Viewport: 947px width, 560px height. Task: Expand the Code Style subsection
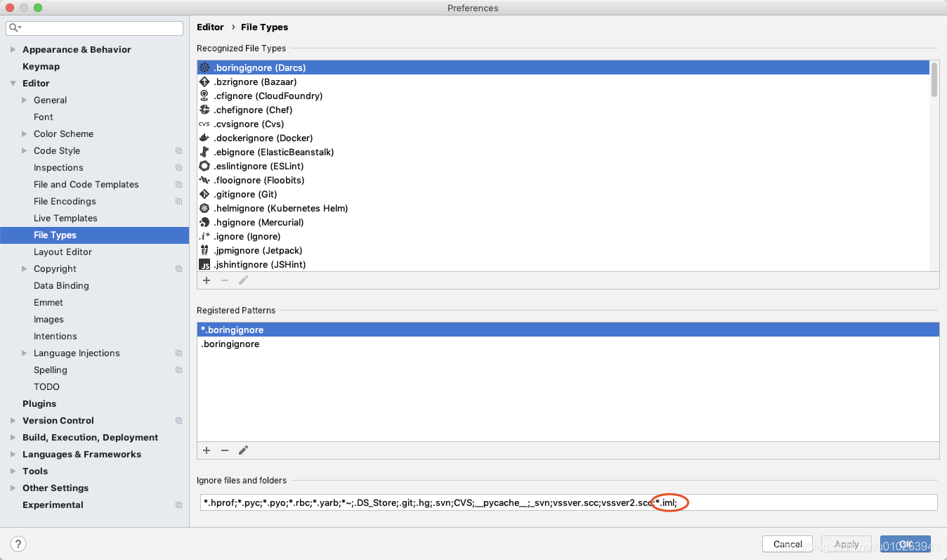[x=25, y=150]
